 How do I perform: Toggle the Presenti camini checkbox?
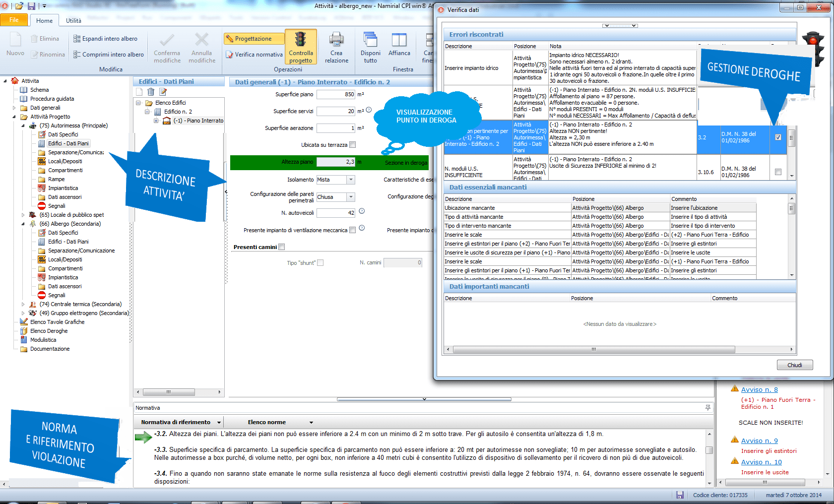(x=281, y=247)
